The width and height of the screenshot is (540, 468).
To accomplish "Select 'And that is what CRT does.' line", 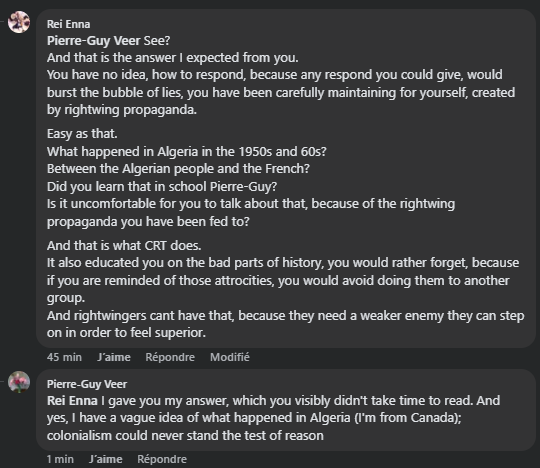I will coord(124,246).
